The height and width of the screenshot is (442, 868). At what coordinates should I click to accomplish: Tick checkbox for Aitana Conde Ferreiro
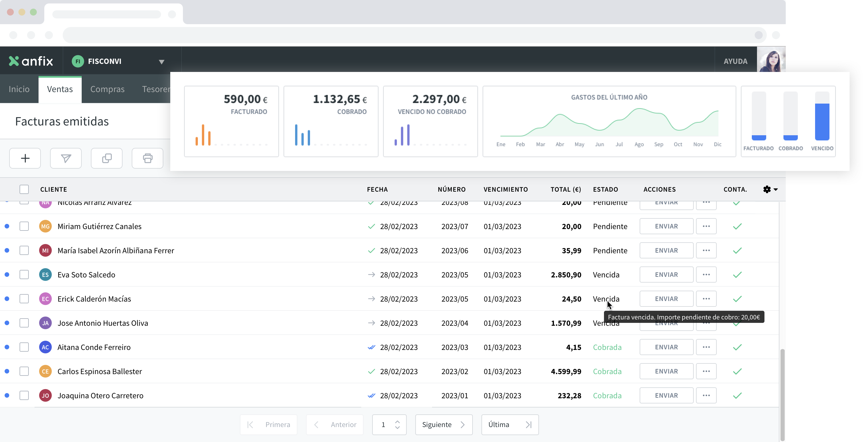pos(24,347)
